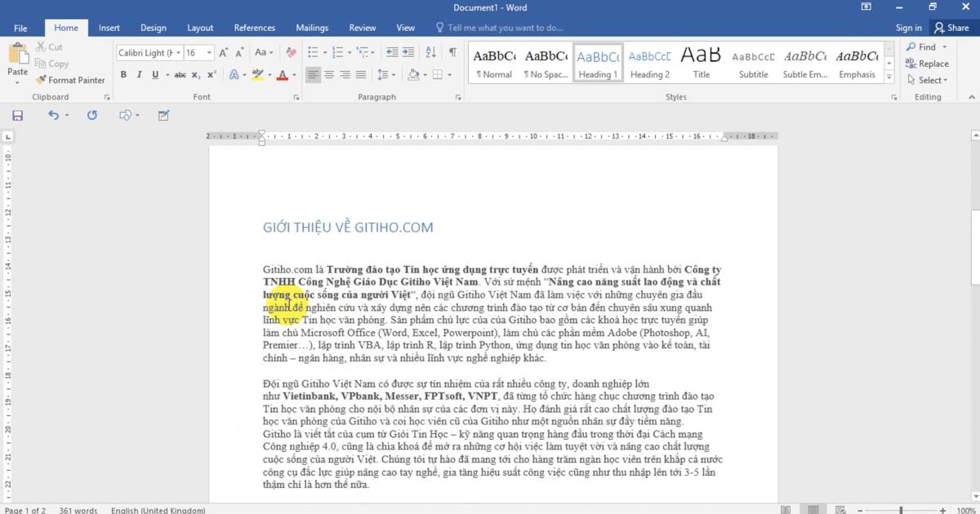The image size is (980, 514).
Task: Click the Sort A-Z icon
Action: coord(429,52)
